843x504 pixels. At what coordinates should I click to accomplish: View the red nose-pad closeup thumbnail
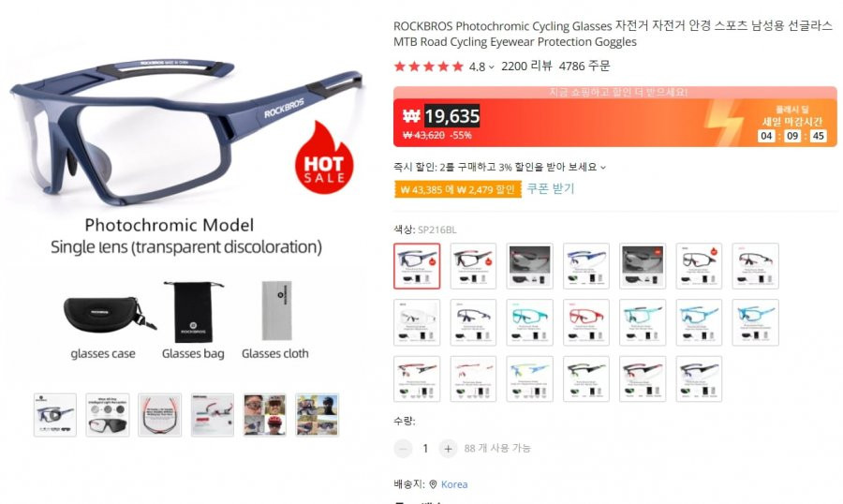(x=159, y=415)
